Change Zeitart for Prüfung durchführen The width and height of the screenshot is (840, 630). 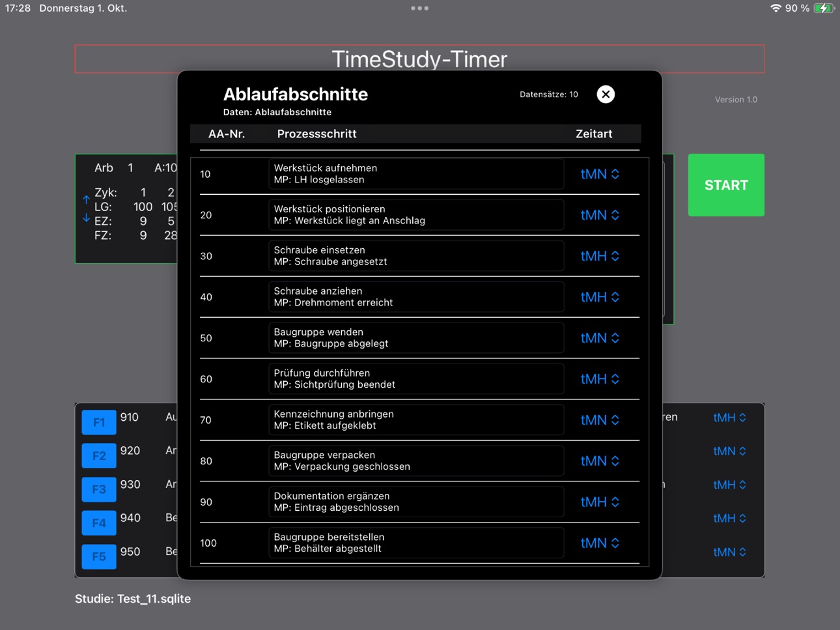(x=600, y=379)
